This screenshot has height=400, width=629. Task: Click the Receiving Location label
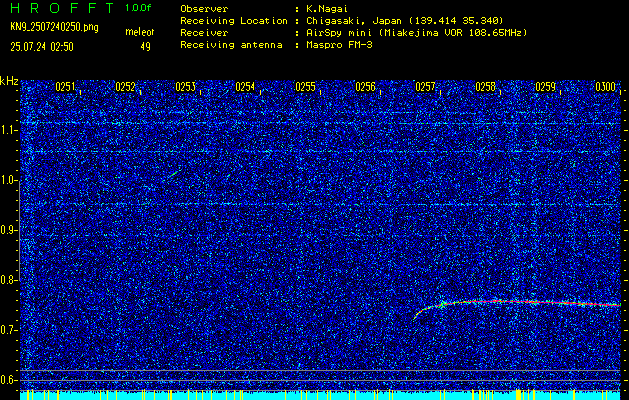tap(234, 21)
